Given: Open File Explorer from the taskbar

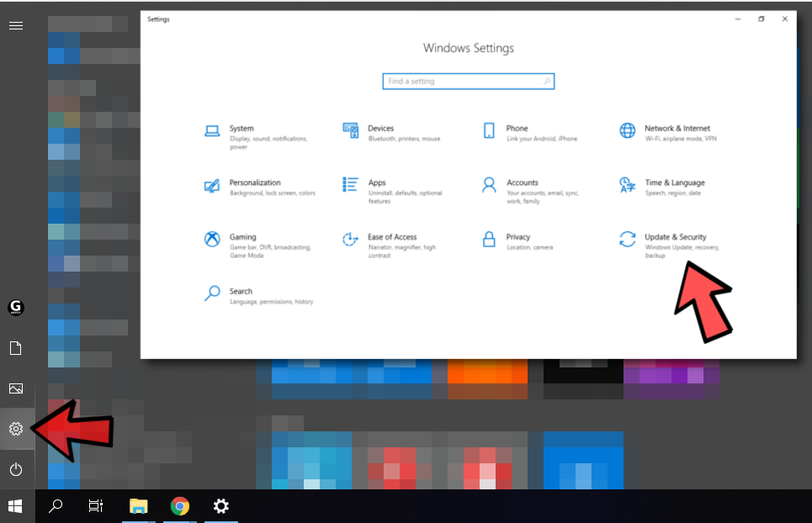Looking at the screenshot, I should coord(138,506).
